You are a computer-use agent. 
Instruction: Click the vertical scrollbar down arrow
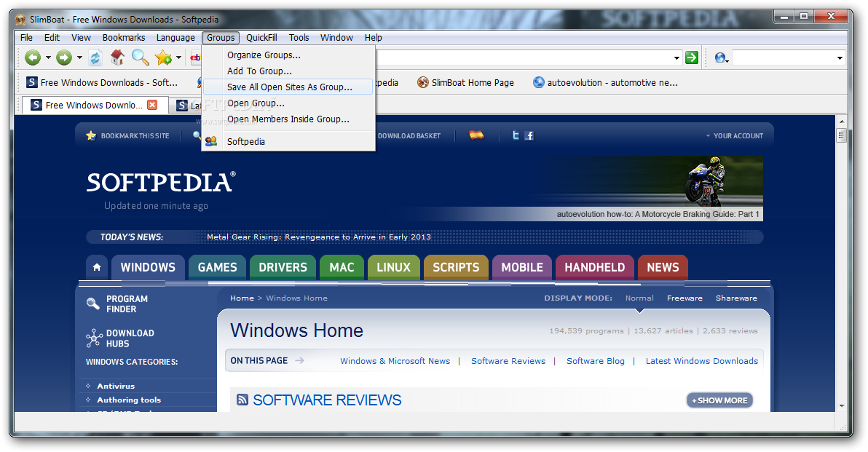842,405
